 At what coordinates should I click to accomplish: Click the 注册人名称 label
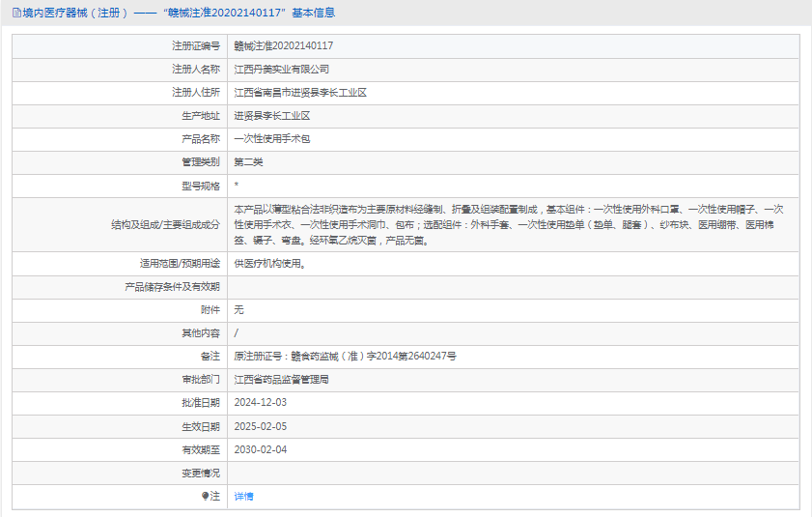196,70
